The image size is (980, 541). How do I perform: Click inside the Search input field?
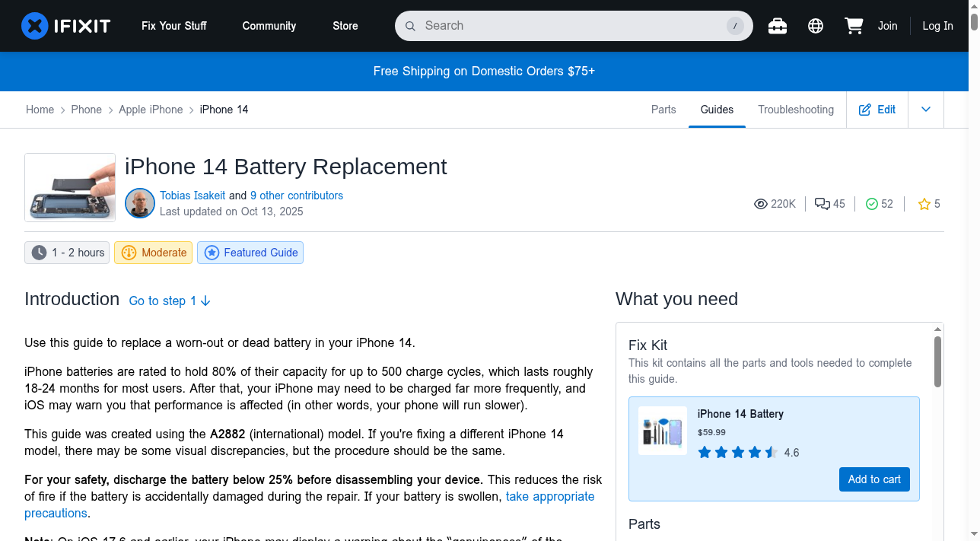[x=574, y=26]
